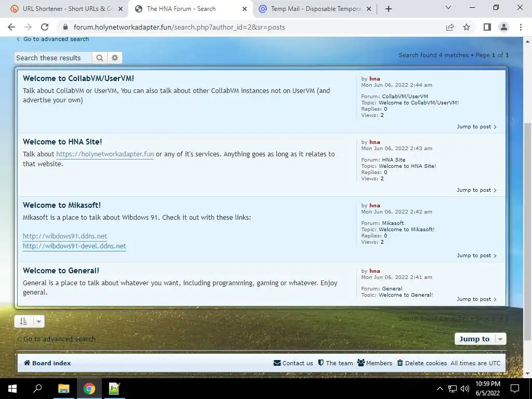Jump to post for Mikasoft result
The width and height of the screenshot is (532, 399).
tap(476, 256)
